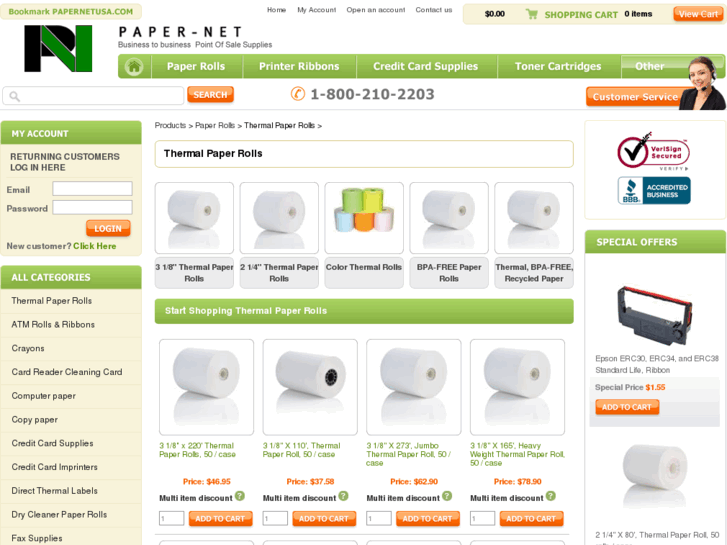This screenshot has height=545, width=727.
Task: Click the orange phone icon beside 1-800-210-2203
Action: click(298, 94)
